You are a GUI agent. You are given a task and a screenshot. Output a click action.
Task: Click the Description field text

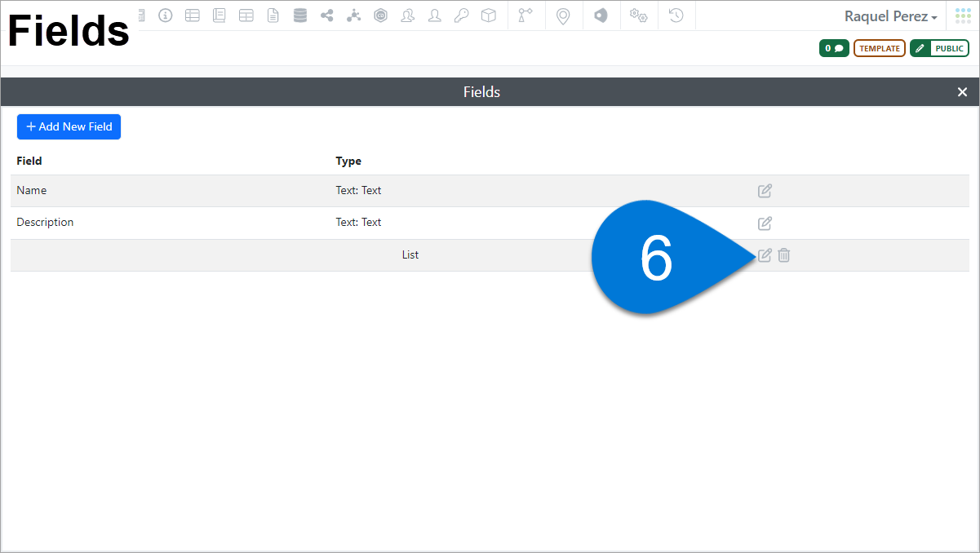click(45, 222)
